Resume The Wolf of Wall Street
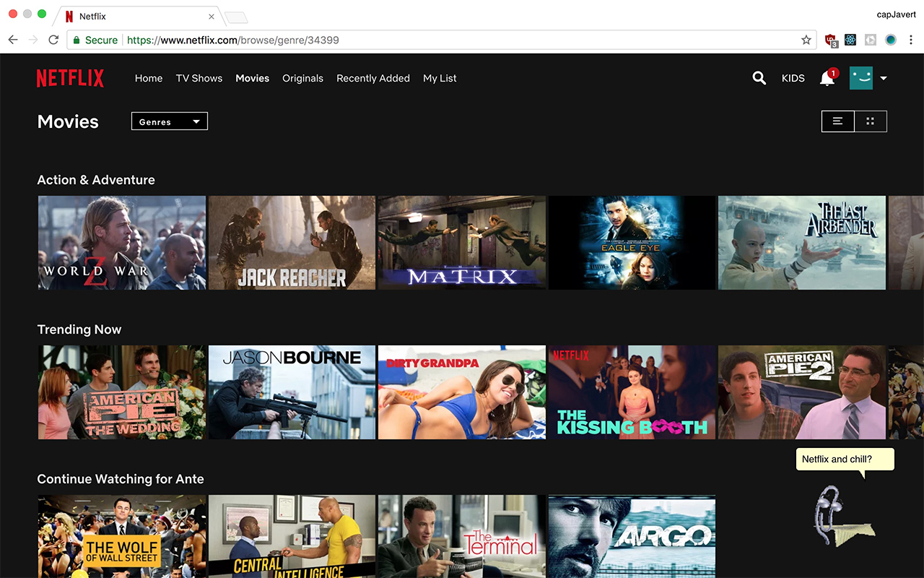This screenshot has width=924, height=578. tap(121, 536)
